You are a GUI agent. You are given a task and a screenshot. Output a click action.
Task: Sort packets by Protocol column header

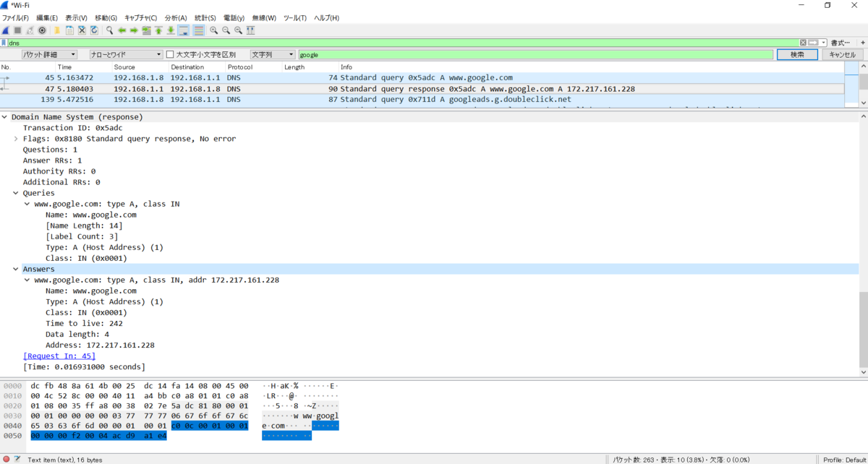pyautogui.click(x=253, y=67)
